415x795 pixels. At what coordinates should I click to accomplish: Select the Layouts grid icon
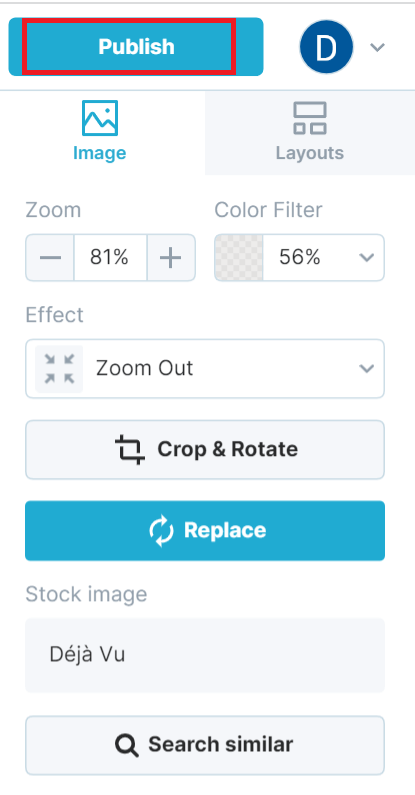pos(310,118)
